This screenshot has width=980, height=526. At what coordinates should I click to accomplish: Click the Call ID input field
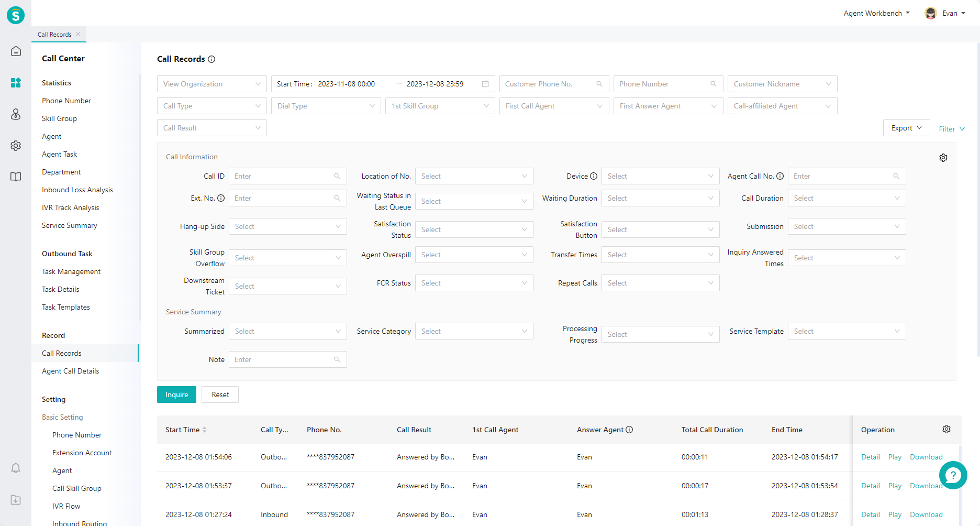tap(288, 176)
